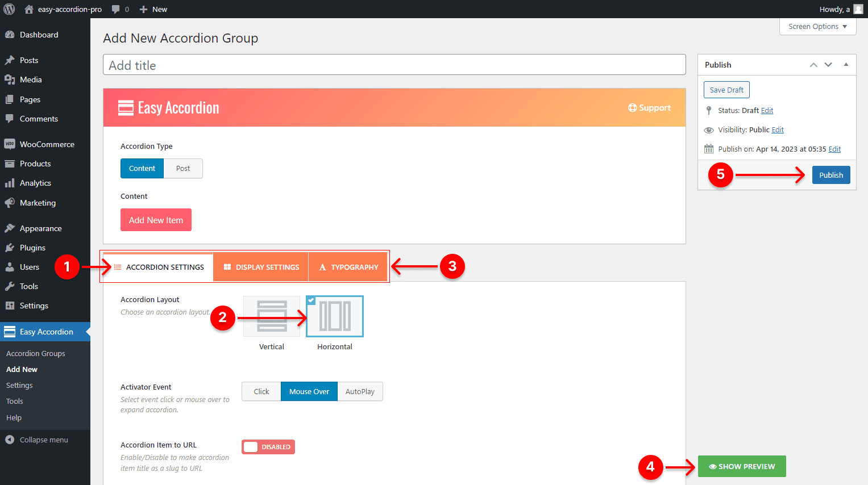Click the Add New Item button
Image resolution: width=868 pixels, height=485 pixels.
[x=156, y=220]
